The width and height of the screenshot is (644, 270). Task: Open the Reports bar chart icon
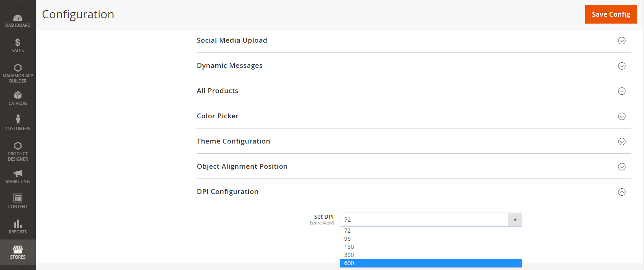18,224
